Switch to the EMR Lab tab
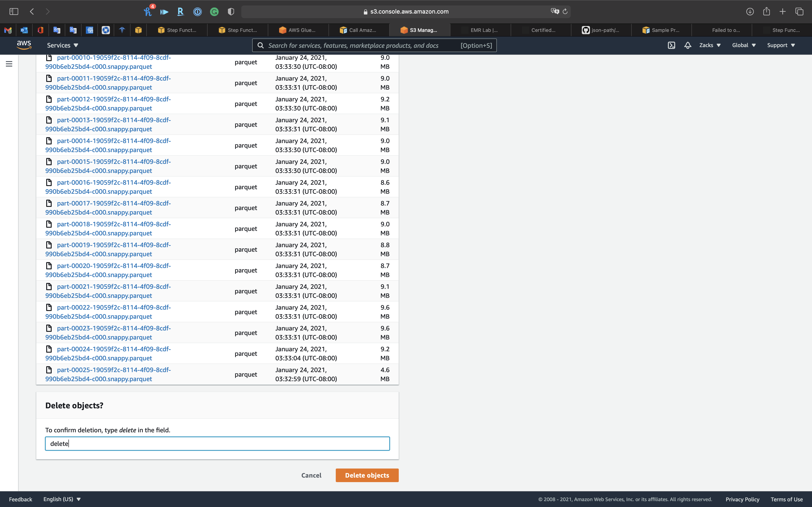The height and width of the screenshot is (507, 812). [481, 30]
